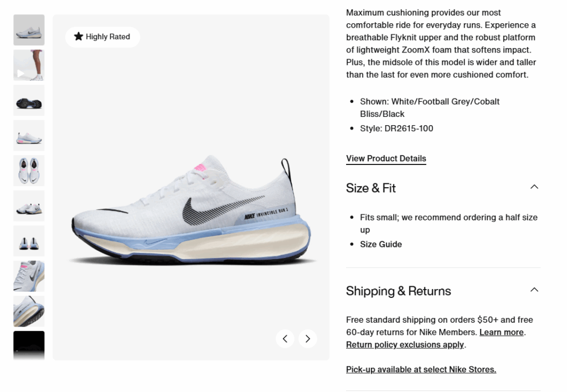Click the Learn more link
567x392 pixels.
501,332
